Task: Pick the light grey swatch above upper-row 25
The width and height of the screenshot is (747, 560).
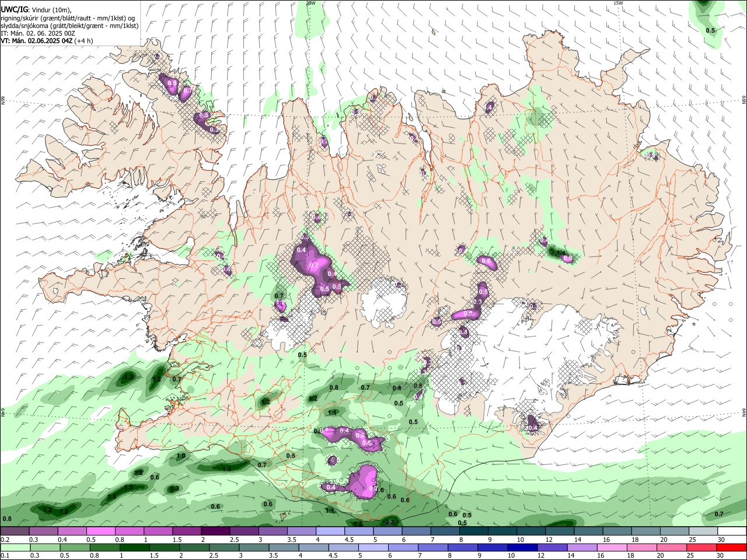Action: (703, 531)
